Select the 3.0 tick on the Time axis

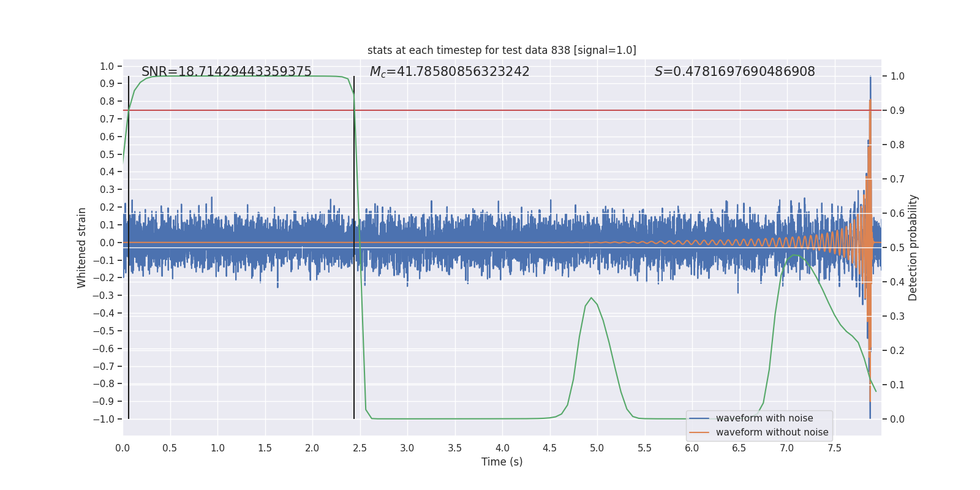407,448
